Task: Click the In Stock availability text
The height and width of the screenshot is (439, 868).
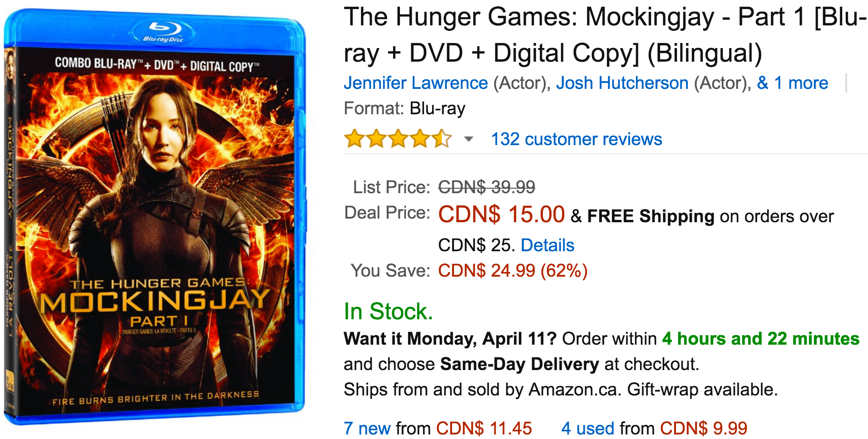Action: [389, 312]
